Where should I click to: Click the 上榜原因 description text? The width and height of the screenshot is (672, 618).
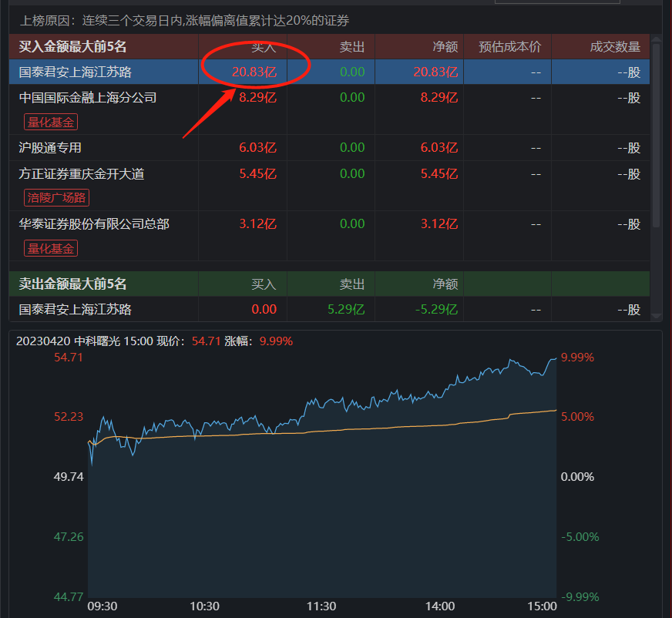tap(184, 21)
